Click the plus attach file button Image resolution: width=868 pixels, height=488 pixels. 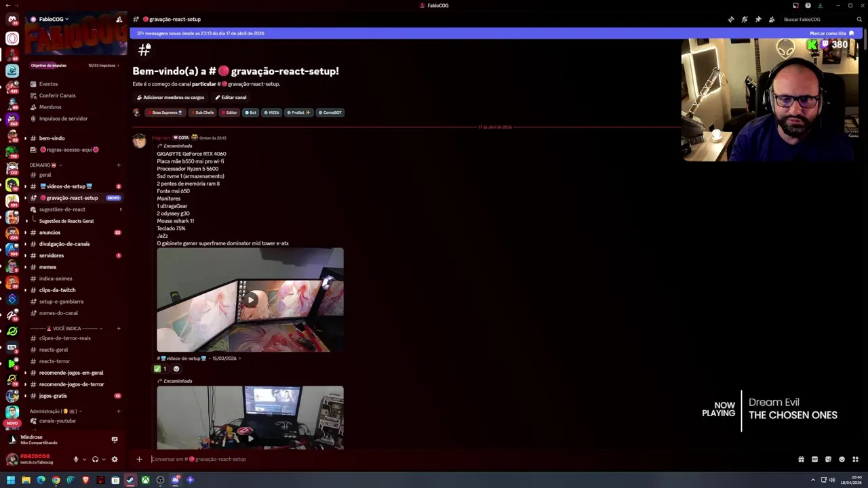[139, 459]
